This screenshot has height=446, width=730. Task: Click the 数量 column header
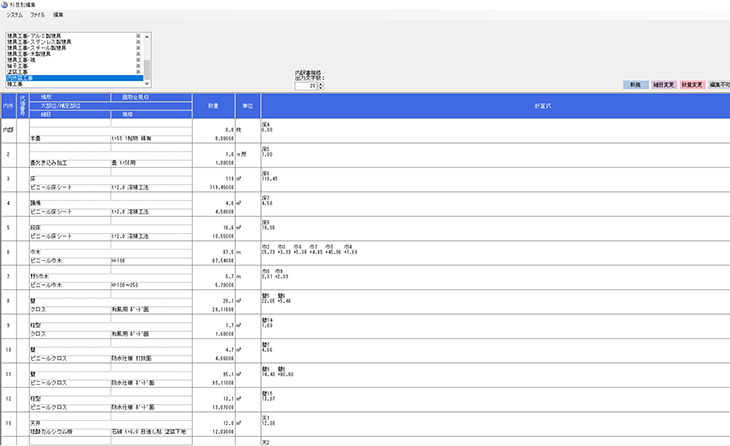(x=213, y=105)
